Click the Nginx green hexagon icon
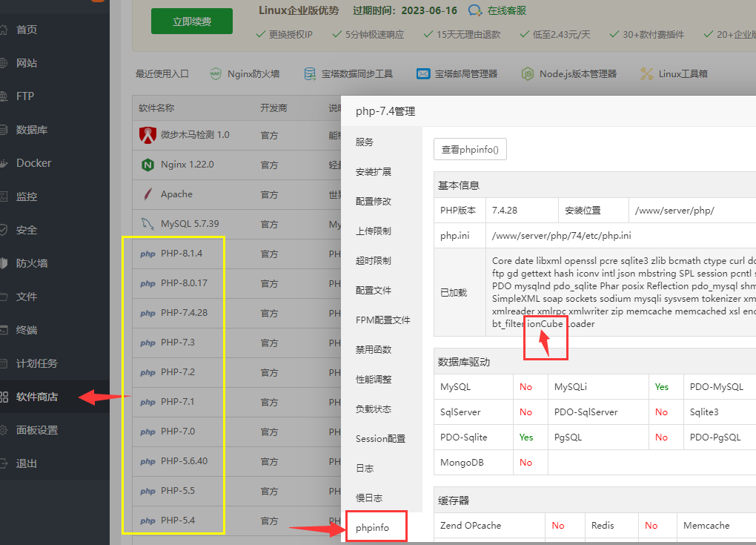This screenshot has height=545, width=756. 147,165
